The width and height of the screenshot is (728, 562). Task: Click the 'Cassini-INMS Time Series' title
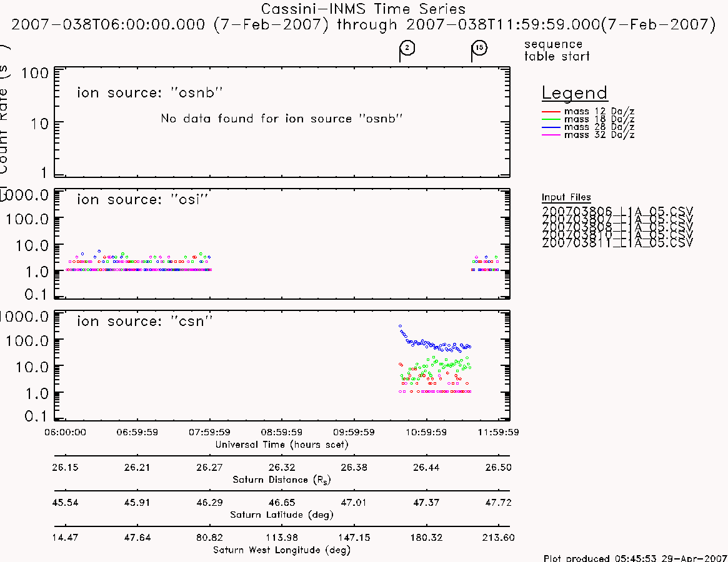pos(363,9)
